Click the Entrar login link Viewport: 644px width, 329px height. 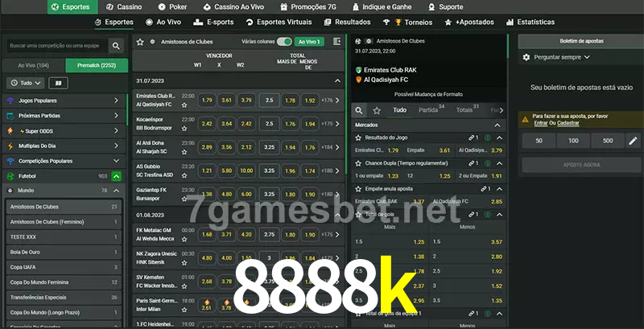point(540,123)
